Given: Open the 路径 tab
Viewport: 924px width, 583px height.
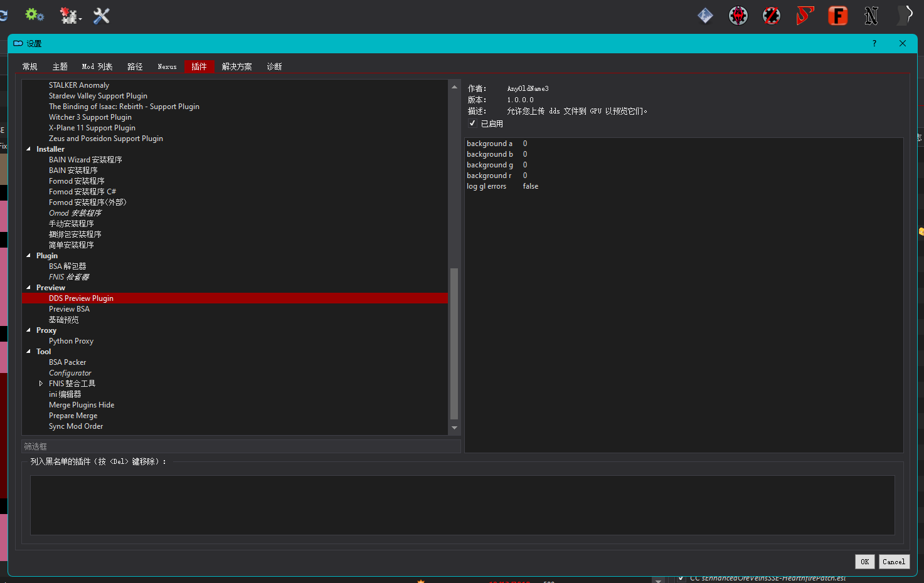Looking at the screenshot, I should tap(135, 66).
